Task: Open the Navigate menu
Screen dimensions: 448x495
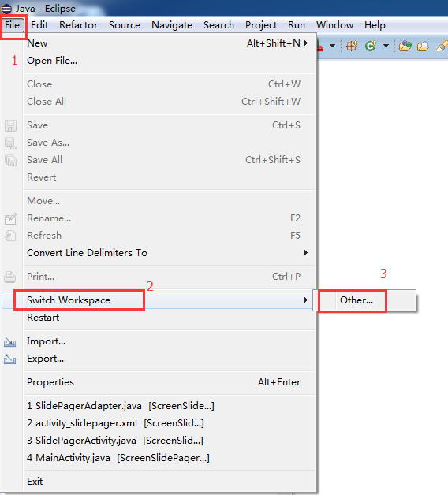Action: (x=172, y=25)
